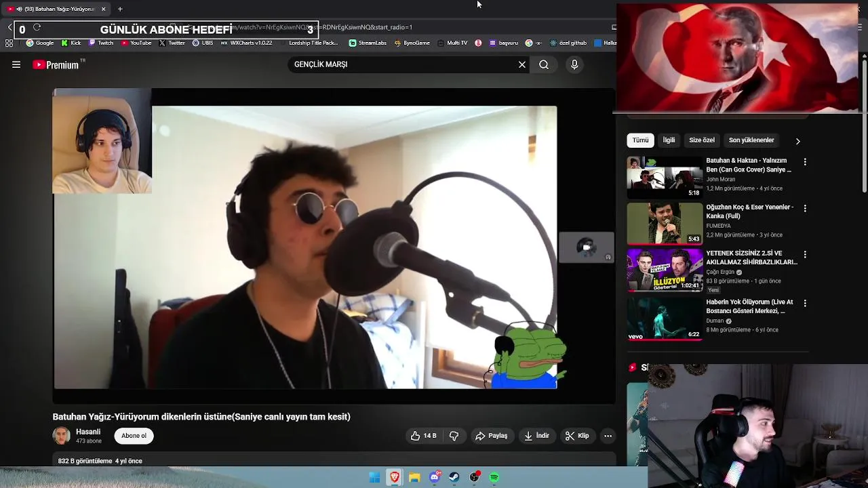
Task: Open Oğuzhan Koç & Eser Yenenler Kanka thumbnail
Action: coord(665,224)
